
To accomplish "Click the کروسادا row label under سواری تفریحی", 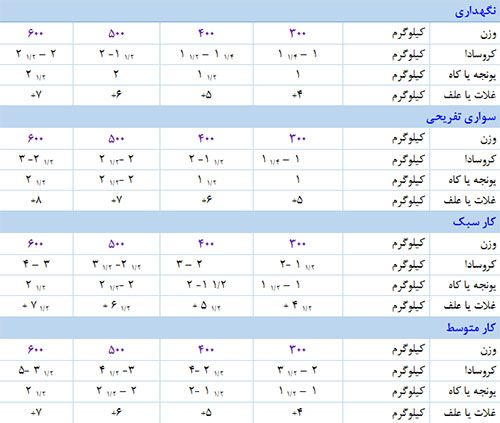I will click(x=480, y=159).
